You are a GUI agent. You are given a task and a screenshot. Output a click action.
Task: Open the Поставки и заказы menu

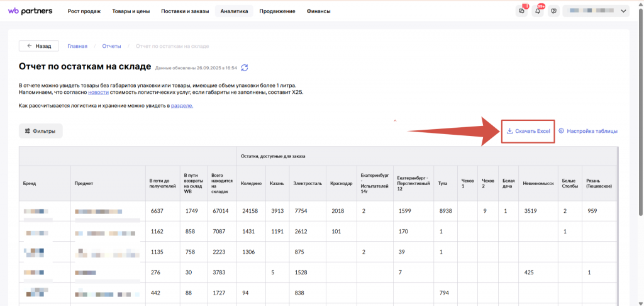tap(185, 11)
